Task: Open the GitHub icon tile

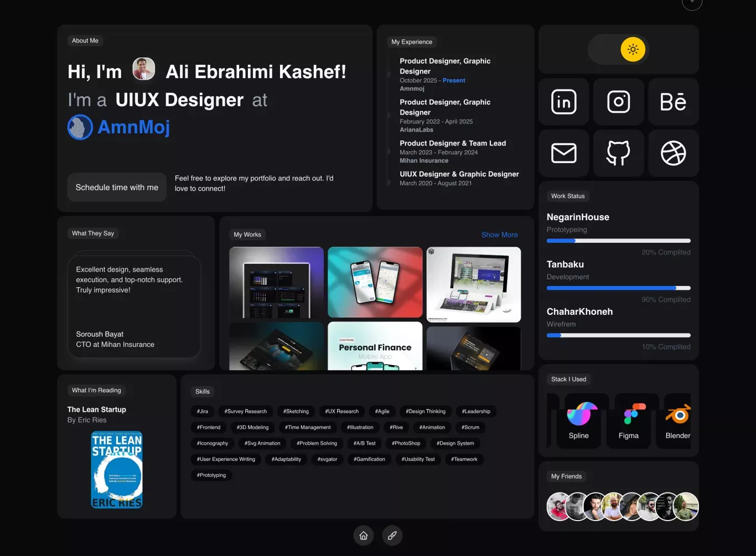Action: coord(618,153)
